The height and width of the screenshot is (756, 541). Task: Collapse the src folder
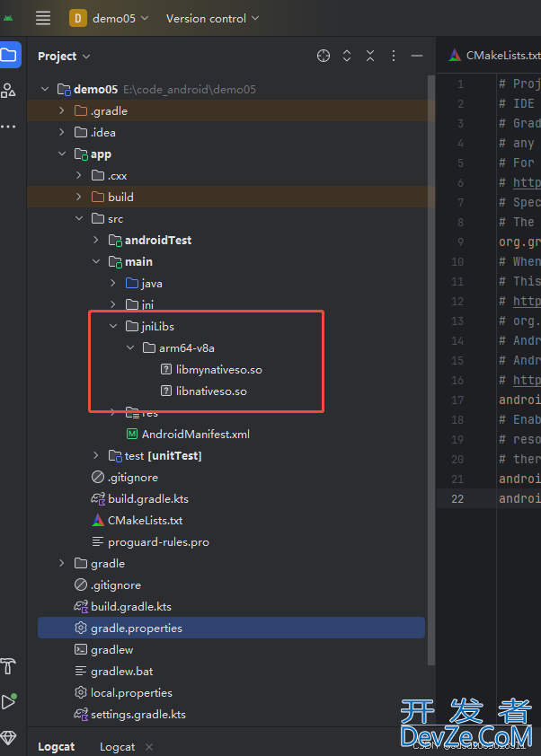point(79,218)
